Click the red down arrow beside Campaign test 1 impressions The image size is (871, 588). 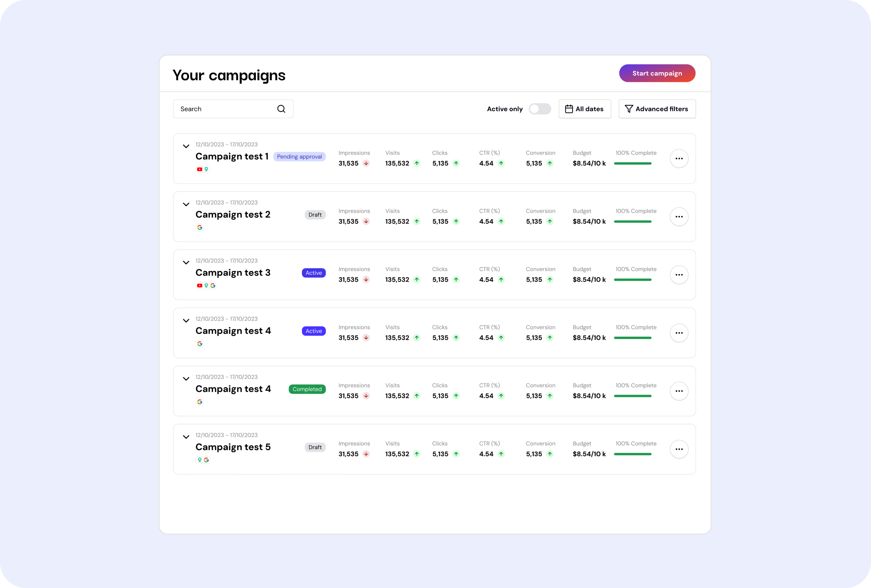coord(366,163)
